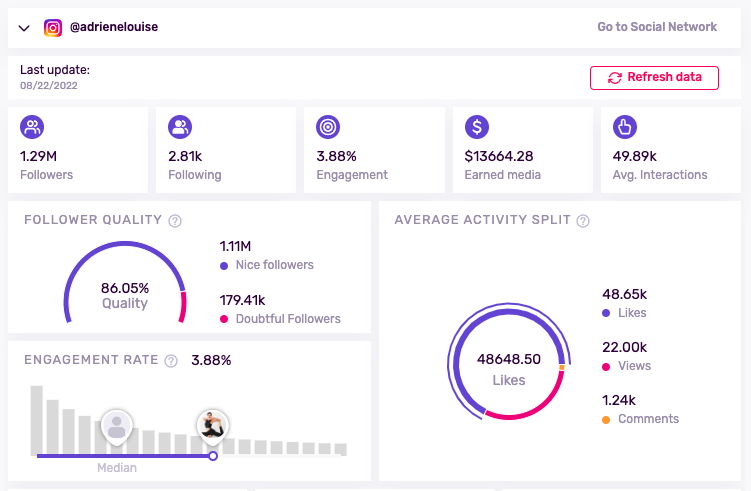This screenshot has height=491, width=751.
Task: Click the Followers people icon
Action: [x=33, y=127]
